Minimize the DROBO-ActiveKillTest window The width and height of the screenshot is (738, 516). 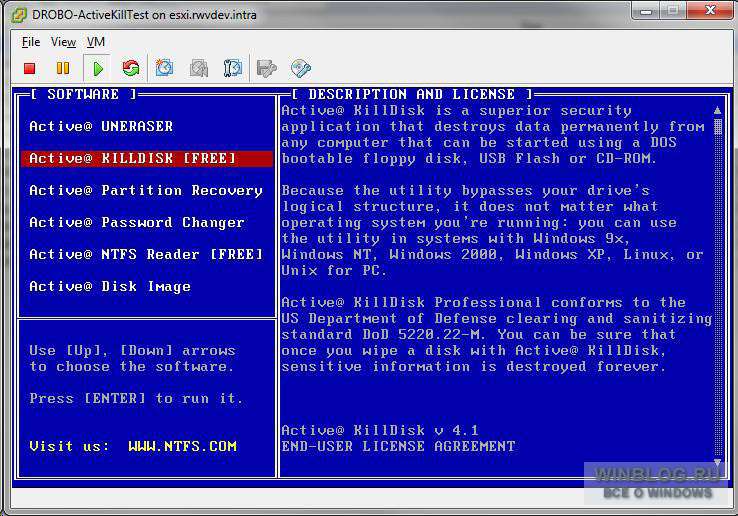[646, 11]
